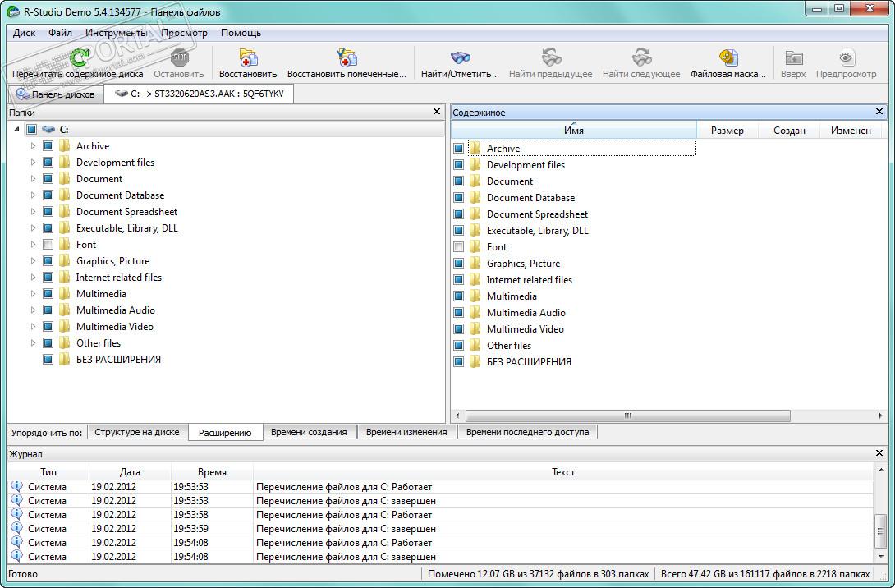Image resolution: width=895 pixels, height=588 pixels.
Task: Click the Preview (Предпросмотр) eye icon
Action: (846, 57)
